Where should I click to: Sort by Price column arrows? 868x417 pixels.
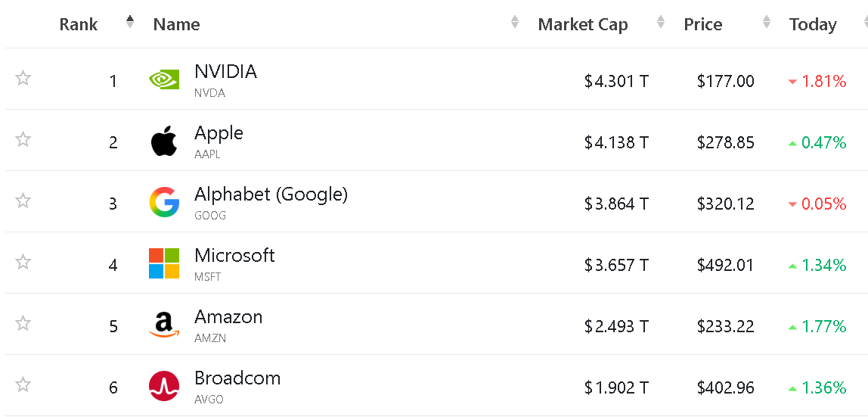coord(767,23)
